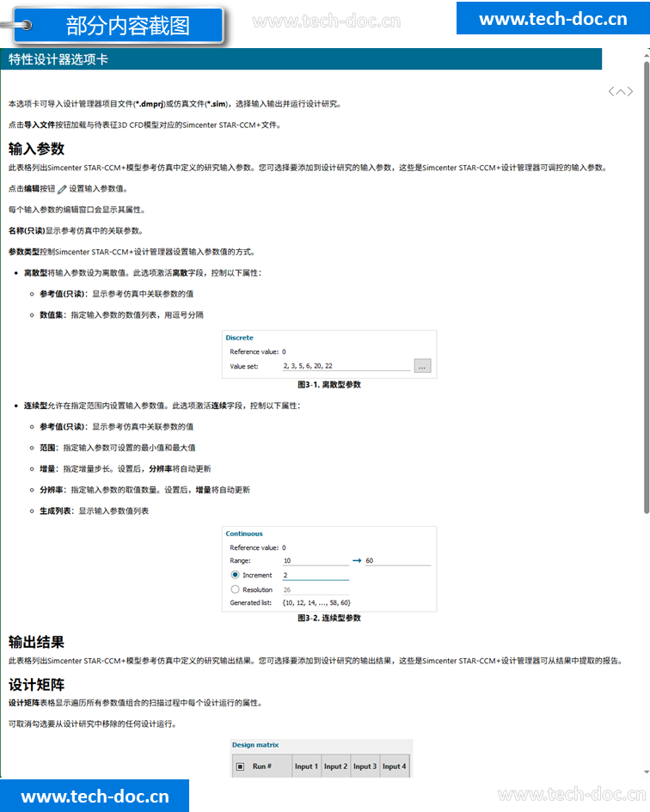Click the Continuous panel title
This screenshot has width=650, height=812.
(x=244, y=534)
